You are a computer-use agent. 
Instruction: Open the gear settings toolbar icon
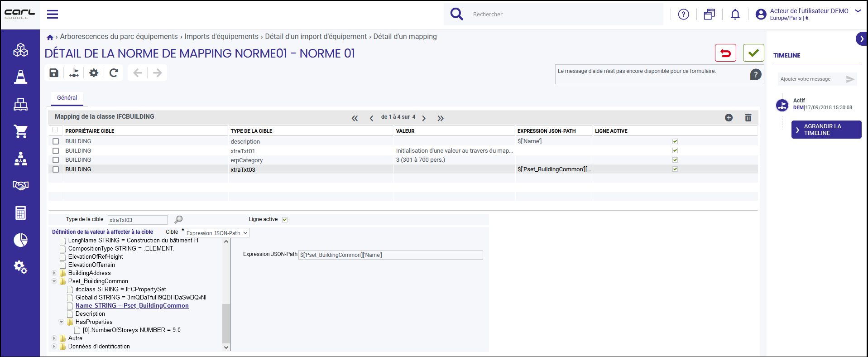point(94,72)
